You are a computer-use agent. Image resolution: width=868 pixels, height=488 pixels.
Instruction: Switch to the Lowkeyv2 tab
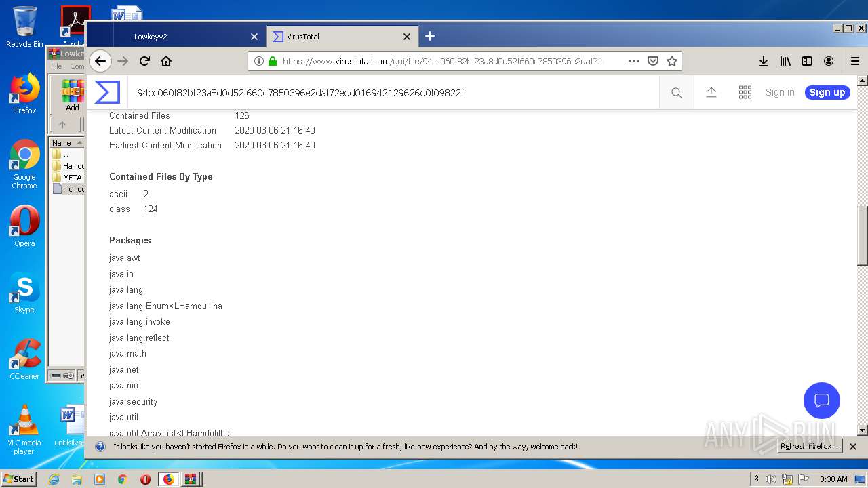click(189, 37)
